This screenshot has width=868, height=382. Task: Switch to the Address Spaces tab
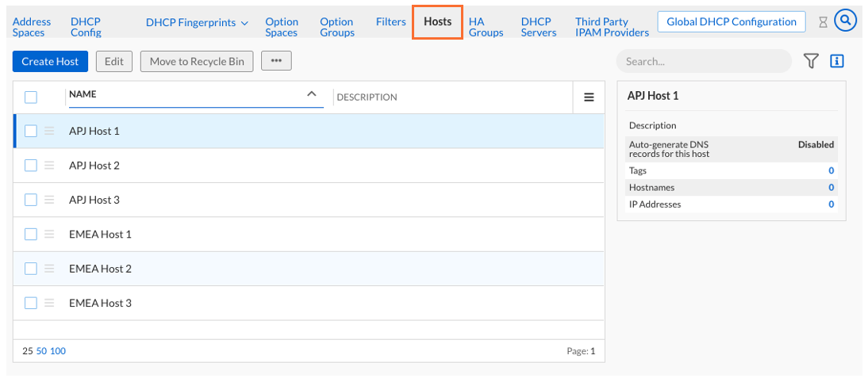32,27
